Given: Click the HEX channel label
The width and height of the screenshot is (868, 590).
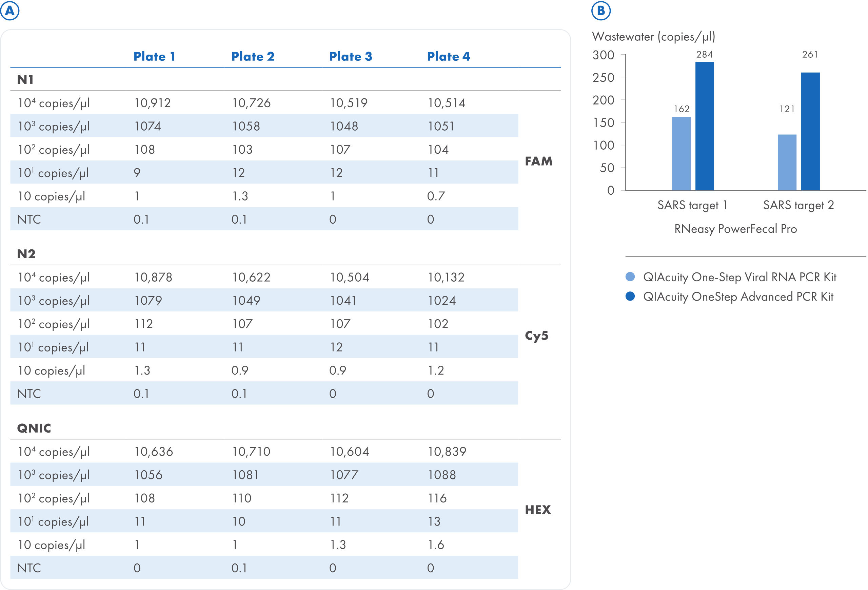Looking at the screenshot, I should click(537, 510).
